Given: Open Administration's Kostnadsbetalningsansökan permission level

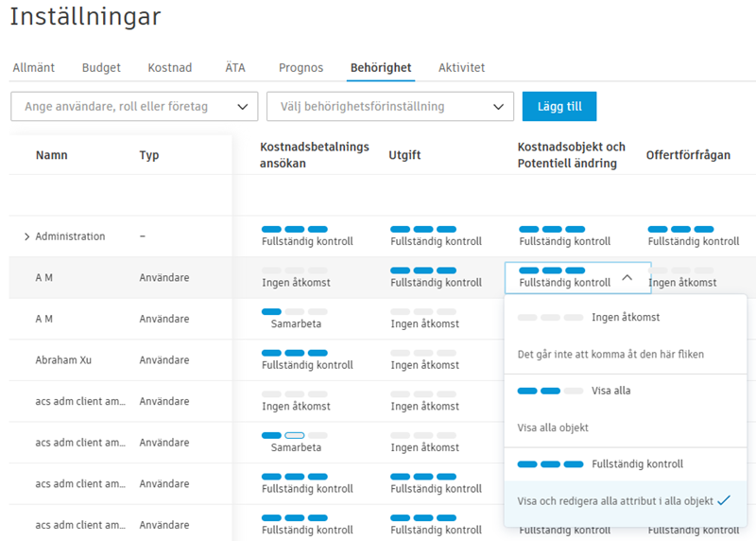Looking at the screenshot, I should tap(307, 236).
